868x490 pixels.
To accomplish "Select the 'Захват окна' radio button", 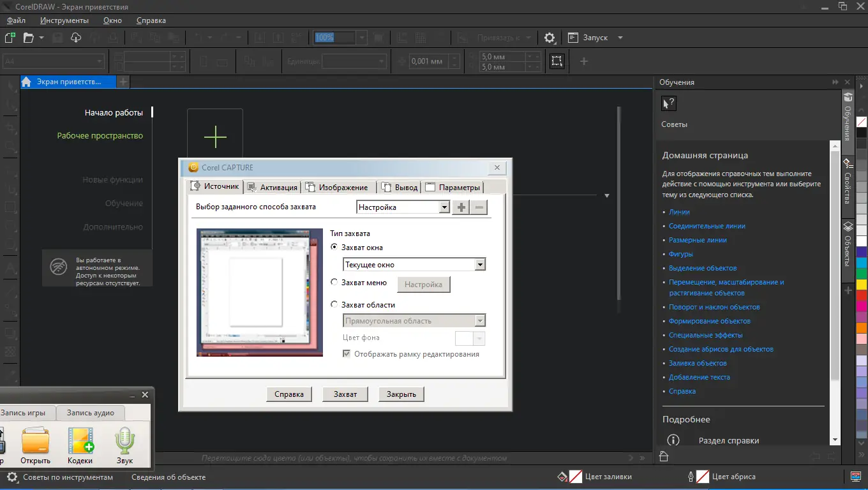I will pyautogui.click(x=334, y=247).
